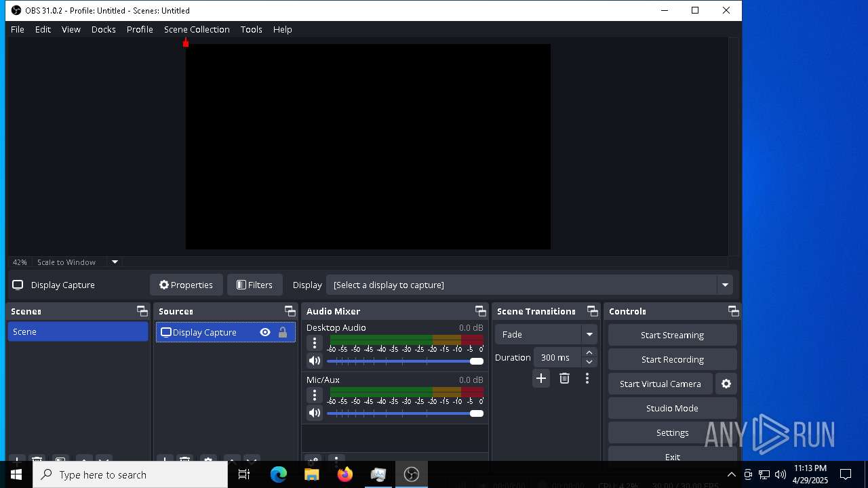Open the display selection dropdown
This screenshot has width=868, height=488.
coord(725,285)
